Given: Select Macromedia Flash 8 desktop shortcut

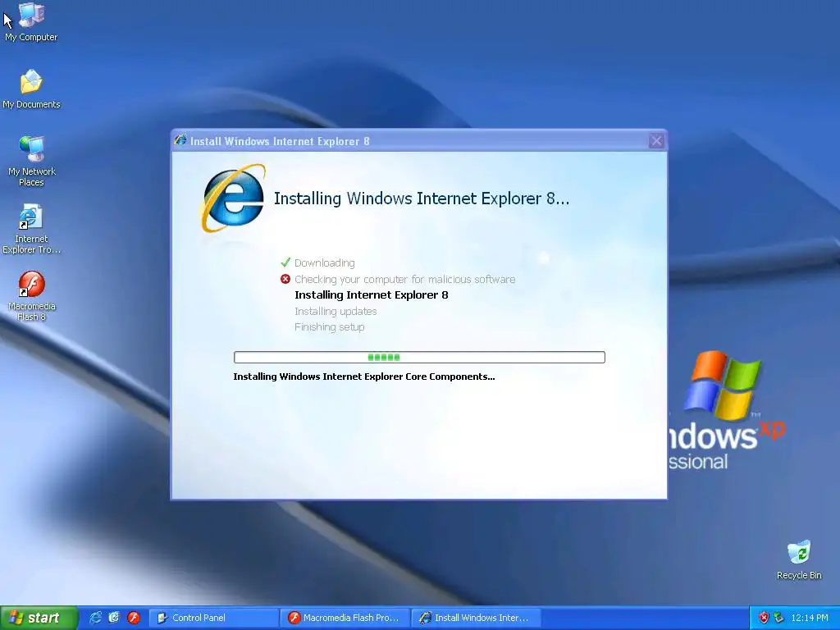Looking at the screenshot, I should tap(31, 295).
